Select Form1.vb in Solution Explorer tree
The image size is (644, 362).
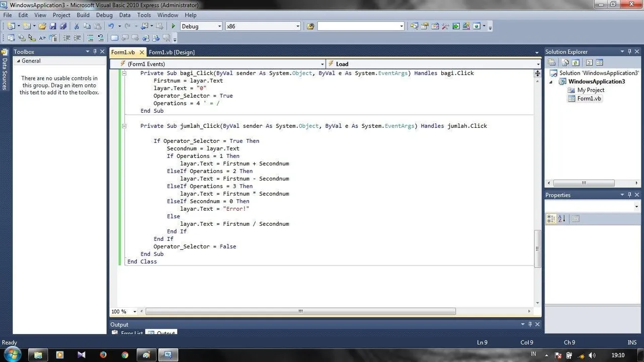coord(589,99)
